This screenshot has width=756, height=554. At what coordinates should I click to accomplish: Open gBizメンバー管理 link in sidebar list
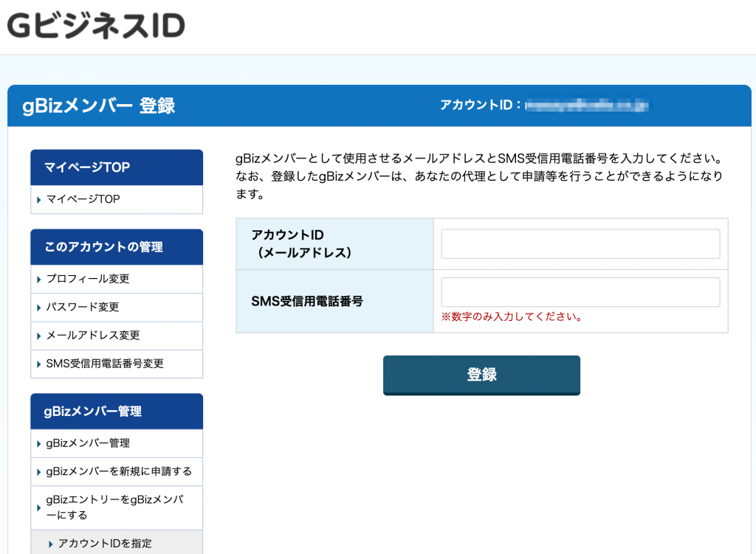[117, 443]
